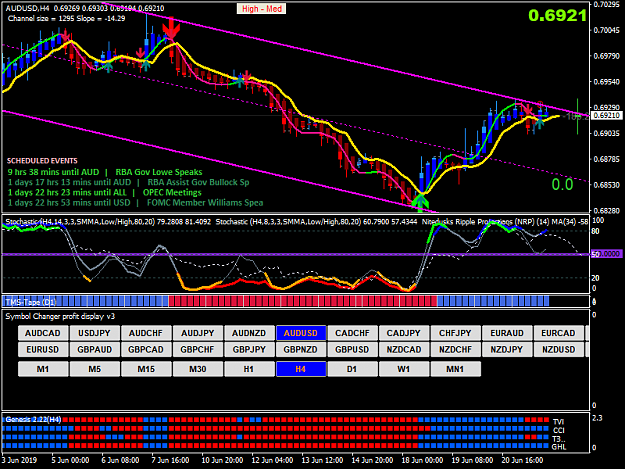The width and height of the screenshot is (625, 469).
Task: Click the purple 50.0000 level label
Action: tap(606, 254)
